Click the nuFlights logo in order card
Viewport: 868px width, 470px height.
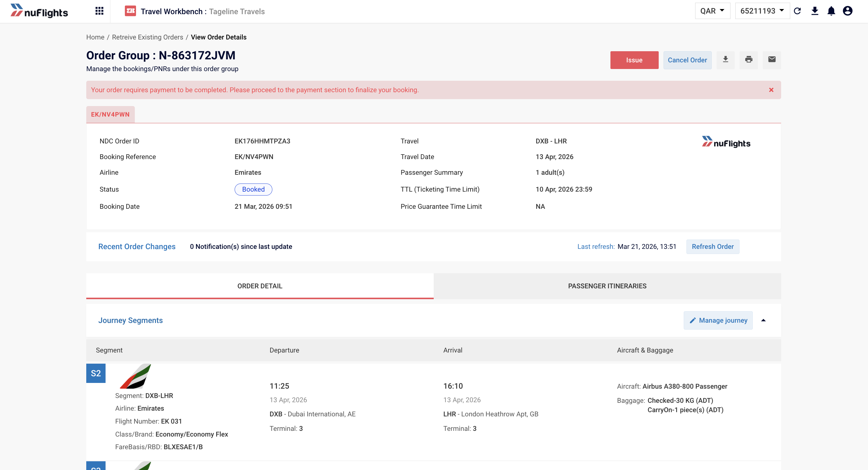pos(726,142)
